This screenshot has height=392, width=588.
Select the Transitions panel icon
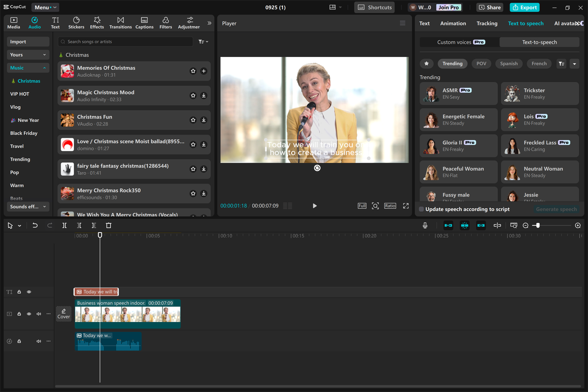[120, 23]
